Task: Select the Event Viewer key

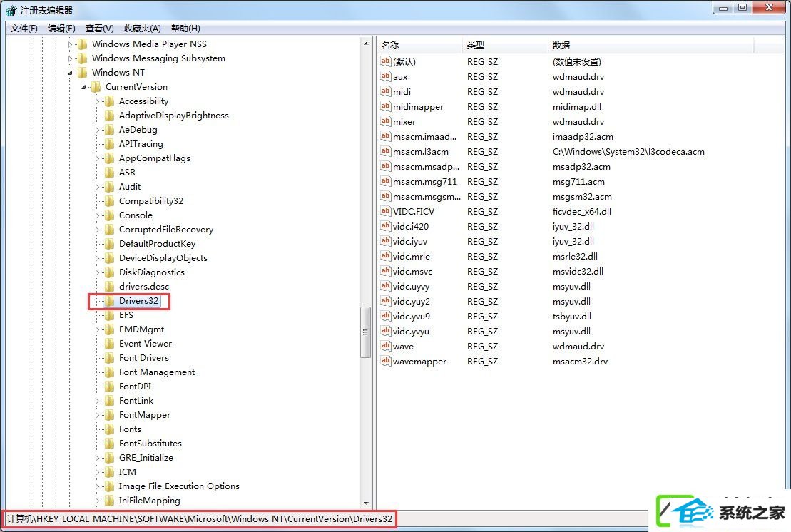Action: 146,344
